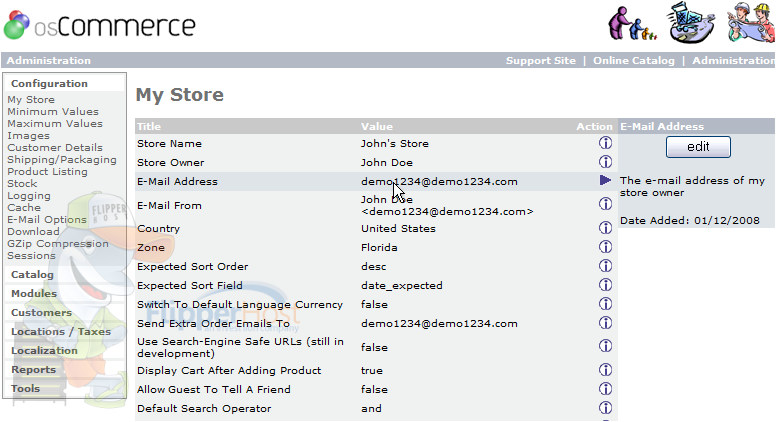Click info icon for Store Name row

pyautogui.click(x=605, y=143)
